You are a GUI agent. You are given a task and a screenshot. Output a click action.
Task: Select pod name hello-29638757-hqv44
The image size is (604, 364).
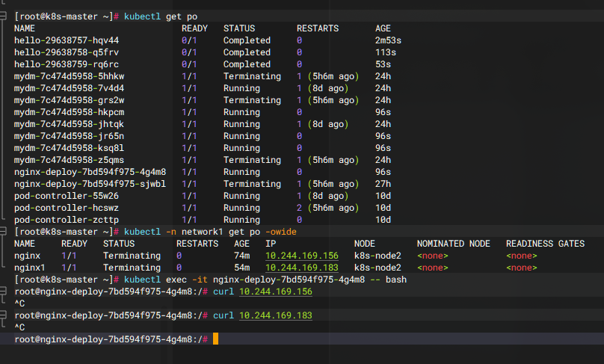tap(67, 40)
